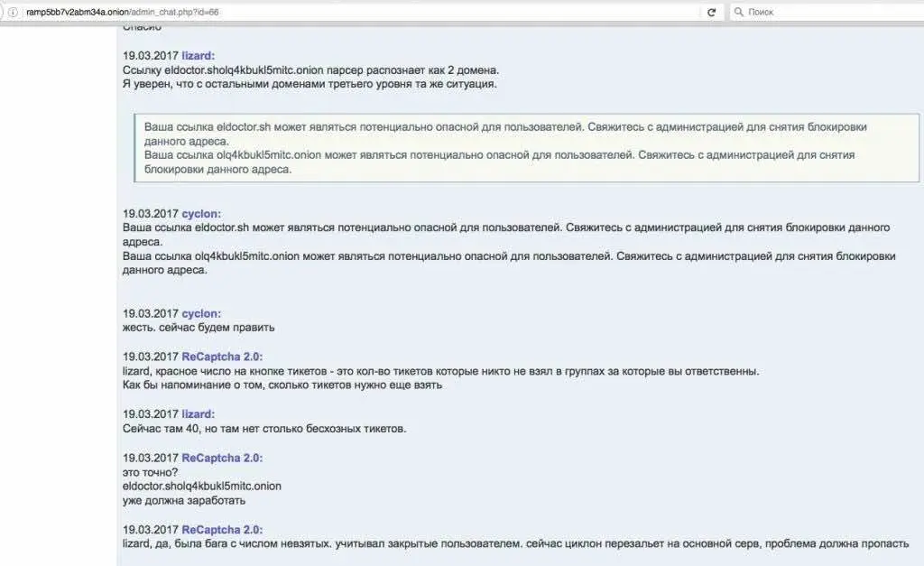924x566 pixels.
Task: Click cyclon's name above the 'жесть' message
Action: (201, 313)
